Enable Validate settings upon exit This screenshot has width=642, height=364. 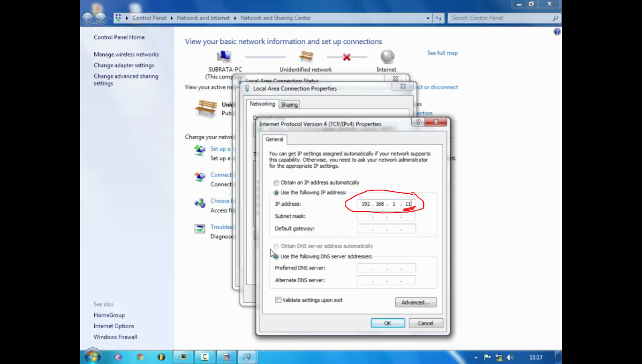click(278, 299)
